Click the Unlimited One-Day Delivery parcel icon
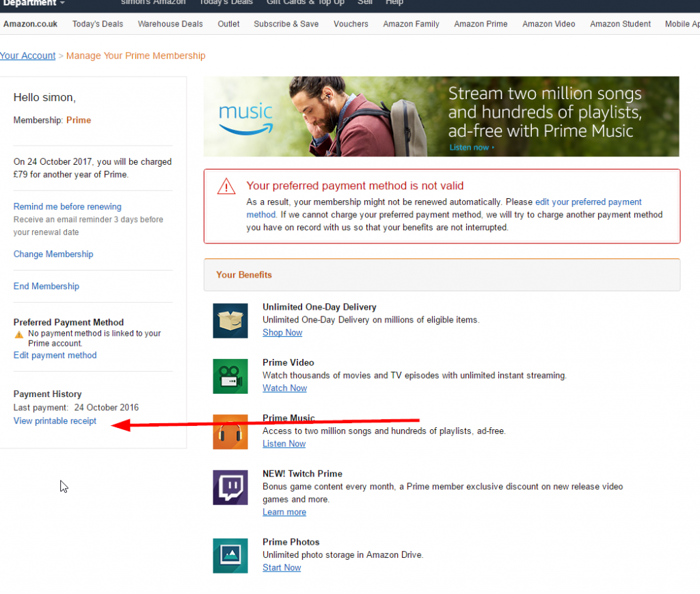This screenshot has width=700, height=594. coord(230,321)
